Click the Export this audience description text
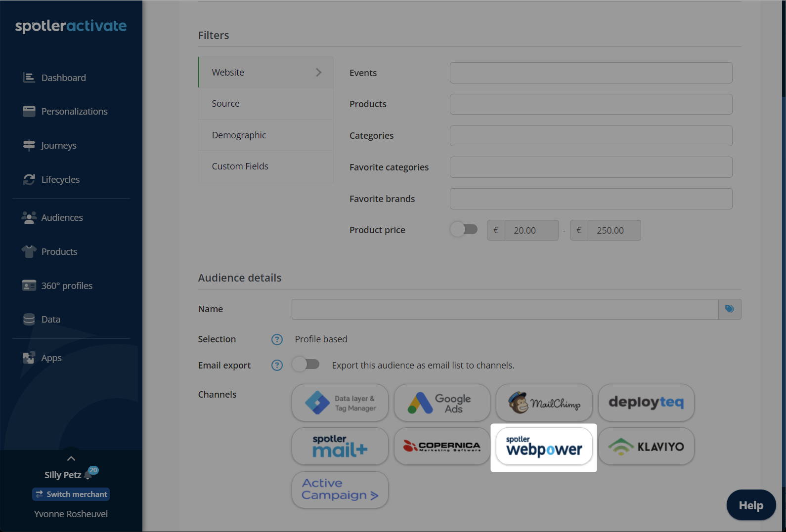The width and height of the screenshot is (786, 532). pyautogui.click(x=423, y=366)
